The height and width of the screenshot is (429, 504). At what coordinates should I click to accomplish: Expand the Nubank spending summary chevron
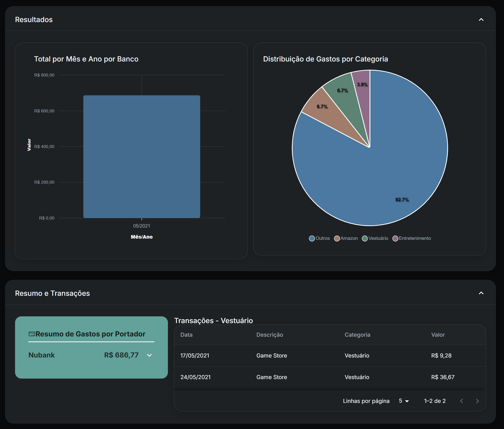click(149, 355)
